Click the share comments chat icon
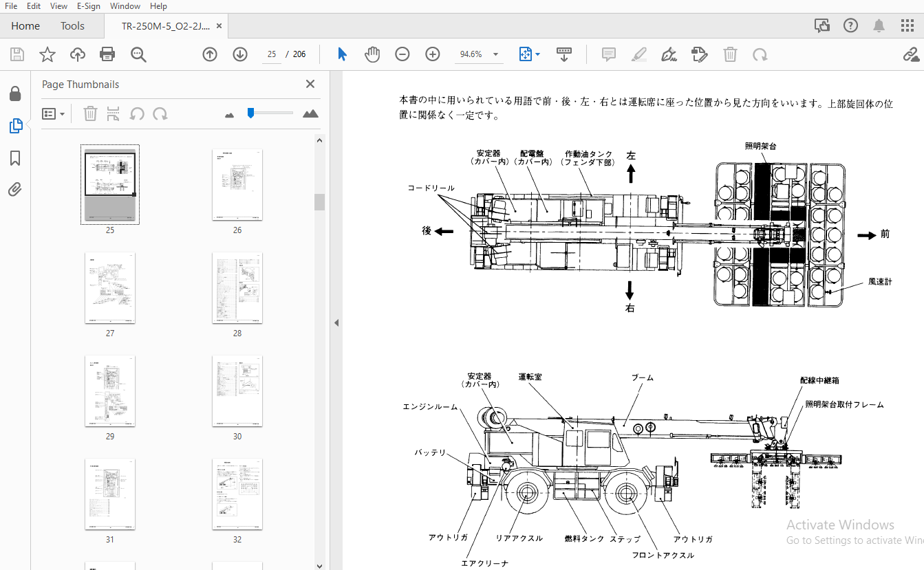924x570 pixels. pyautogui.click(x=822, y=25)
